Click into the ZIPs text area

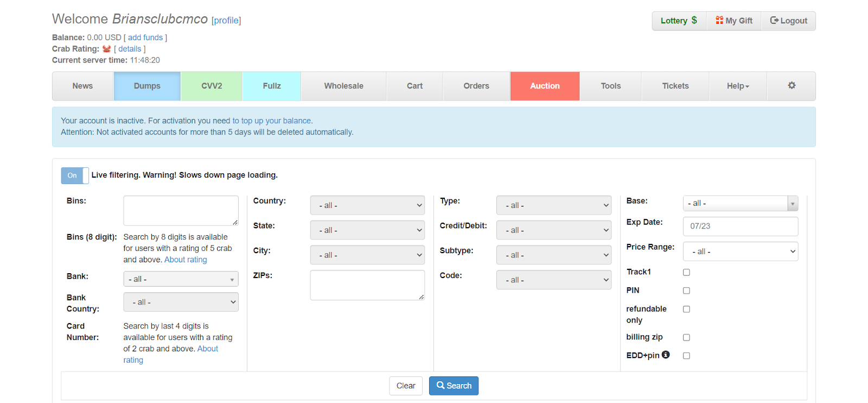[367, 285]
